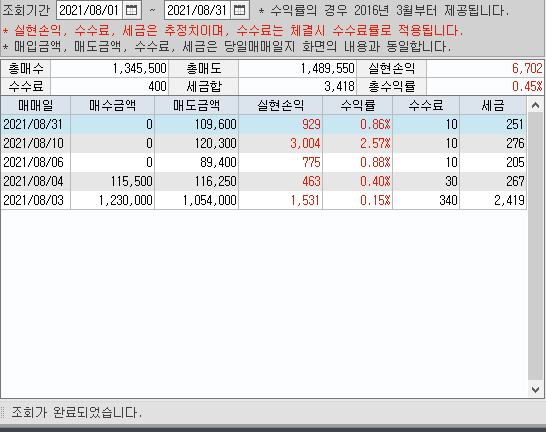This screenshot has width=546, height=432.
Task: Select the 2021/08/10 row date
Action: pyautogui.click(x=33, y=143)
